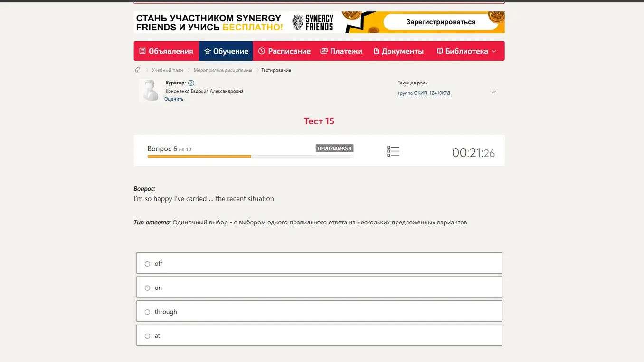The width and height of the screenshot is (644, 362).
Task: Click the группа ОКИП-12410КРД link
Action: (424, 93)
